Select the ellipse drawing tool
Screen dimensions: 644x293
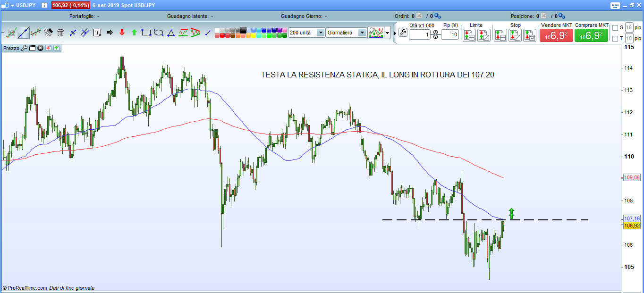click(x=159, y=33)
